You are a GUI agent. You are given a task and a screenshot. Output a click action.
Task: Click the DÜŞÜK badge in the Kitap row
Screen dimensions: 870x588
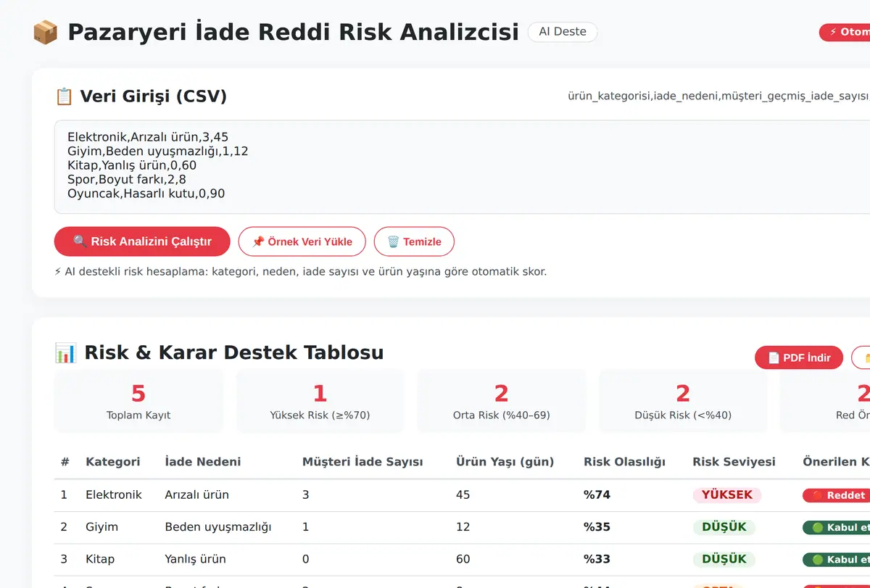coord(724,559)
